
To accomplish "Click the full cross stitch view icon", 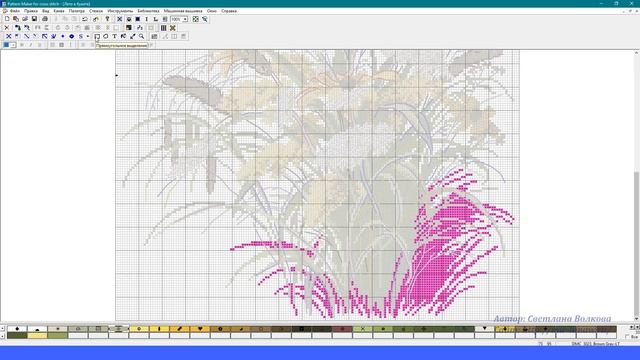I will coord(120,19).
